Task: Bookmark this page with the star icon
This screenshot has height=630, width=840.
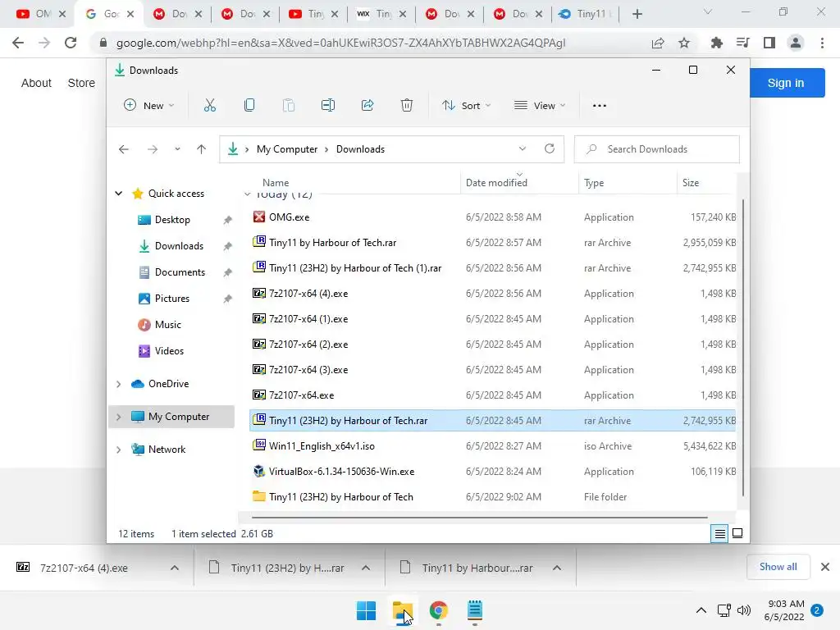Action: pos(684,43)
